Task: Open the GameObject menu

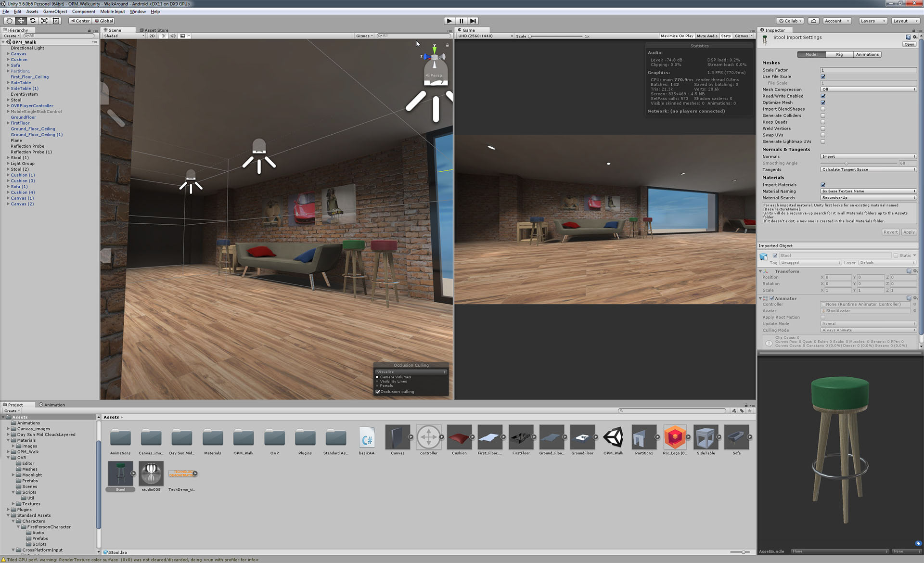Action: click(x=55, y=12)
